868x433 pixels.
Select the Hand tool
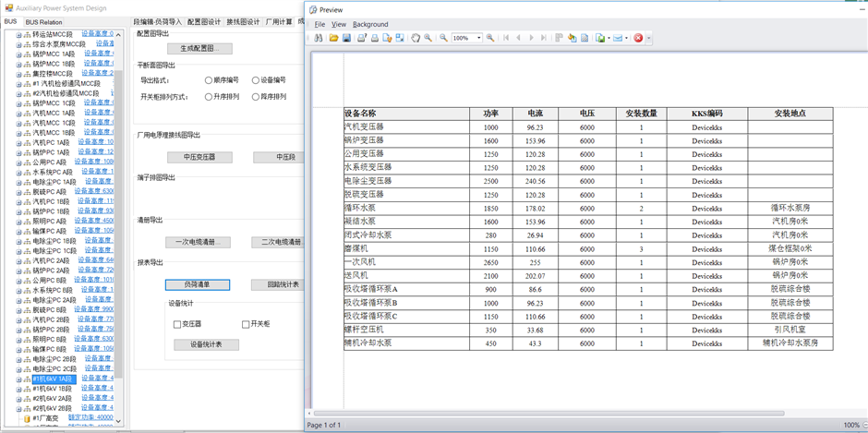tap(416, 38)
